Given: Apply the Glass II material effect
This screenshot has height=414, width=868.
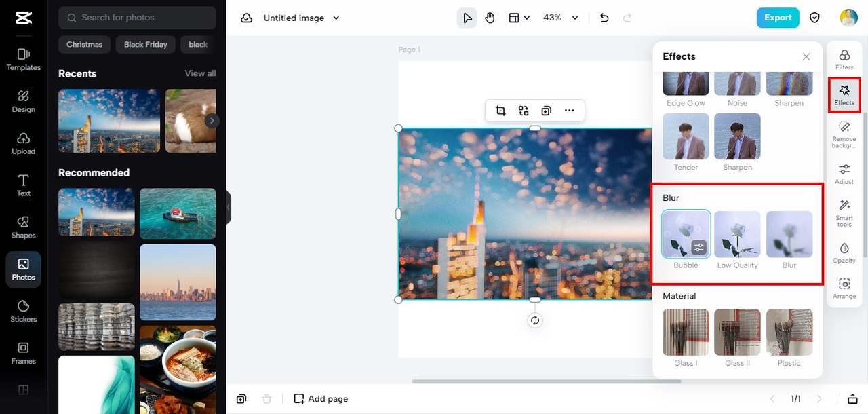Looking at the screenshot, I should (737, 333).
